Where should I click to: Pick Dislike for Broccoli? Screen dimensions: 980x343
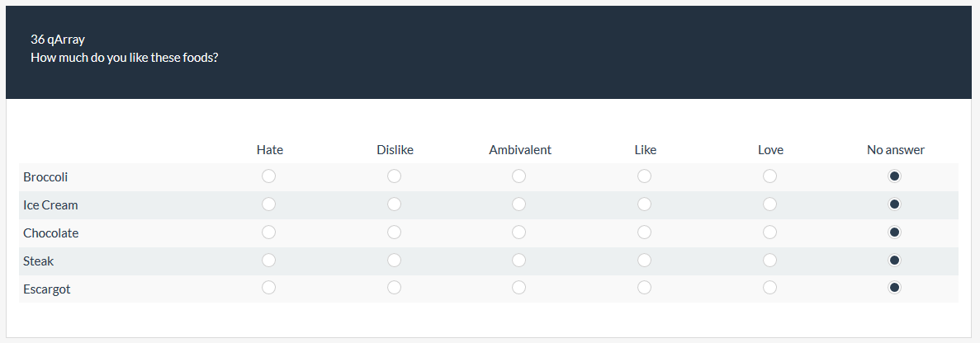point(394,176)
